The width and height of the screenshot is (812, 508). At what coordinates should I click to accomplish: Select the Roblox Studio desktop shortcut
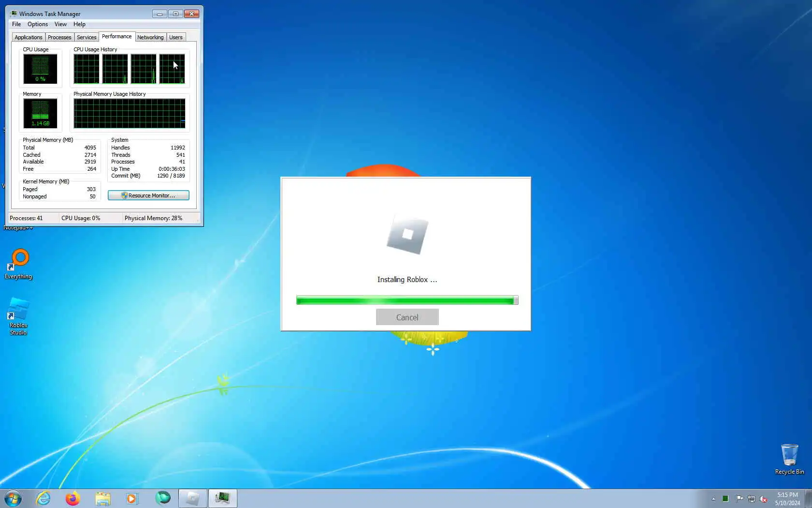coord(18,316)
